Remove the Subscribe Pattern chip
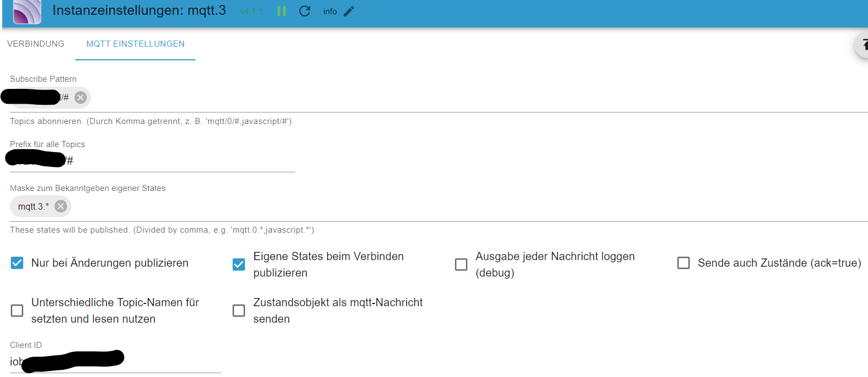 click(x=81, y=98)
